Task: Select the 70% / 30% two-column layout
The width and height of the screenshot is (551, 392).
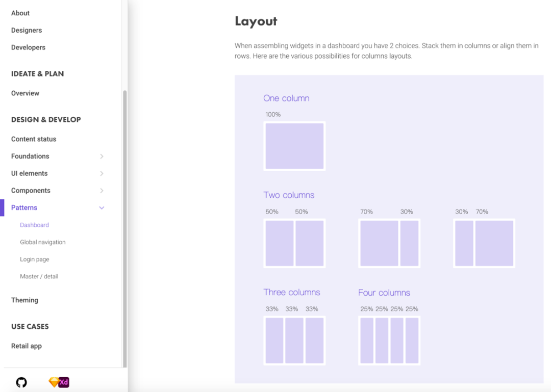Action: (389, 243)
